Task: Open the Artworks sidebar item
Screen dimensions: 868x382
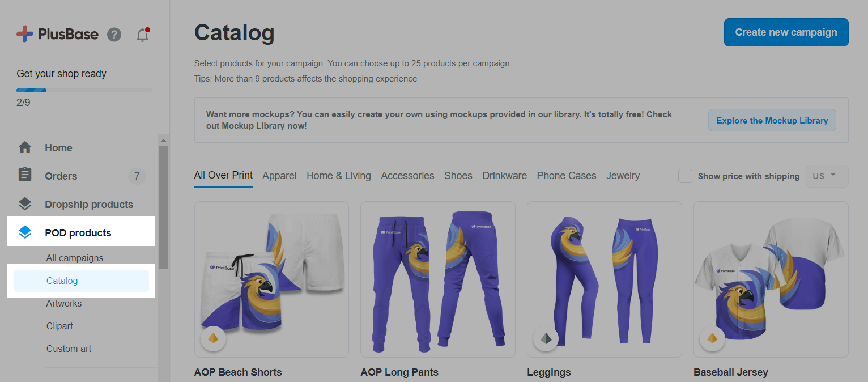Action: (64, 303)
